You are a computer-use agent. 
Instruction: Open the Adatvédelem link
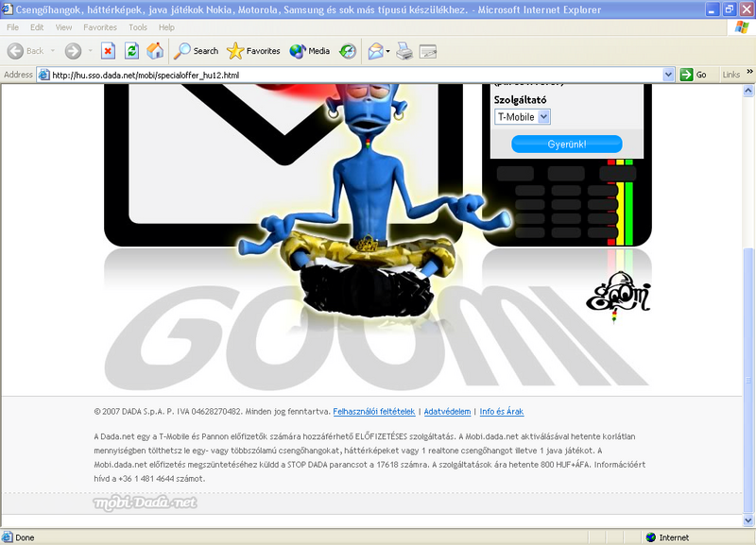[x=447, y=412]
